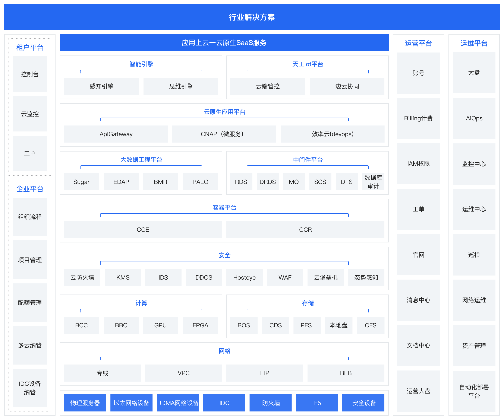Viewport: 504px width, 420px height.
Task: Click the CFS box
Action: coord(371,325)
